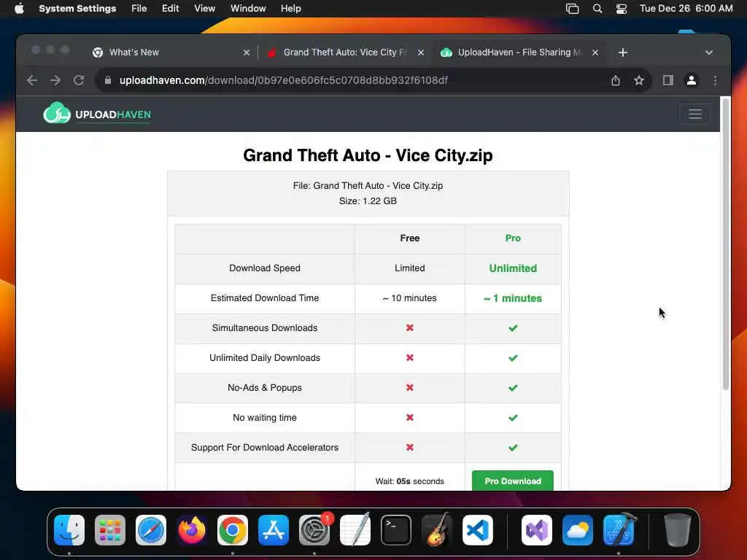This screenshot has height=560, width=747.
Task: Click the share icon in address bar
Action: [616, 80]
